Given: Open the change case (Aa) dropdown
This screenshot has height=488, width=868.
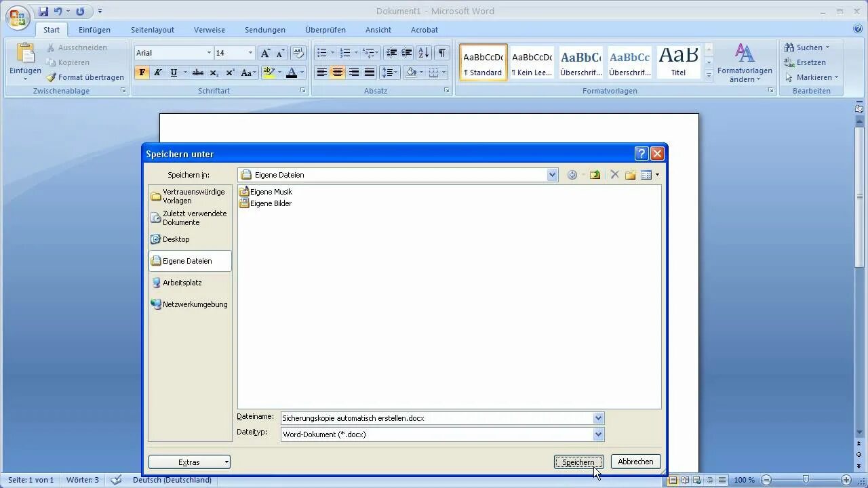Looking at the screenshot, I should [248, 73].
